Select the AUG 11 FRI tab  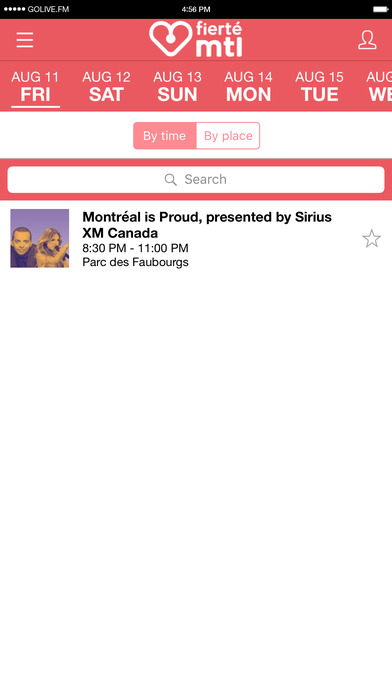pos(35,87)
